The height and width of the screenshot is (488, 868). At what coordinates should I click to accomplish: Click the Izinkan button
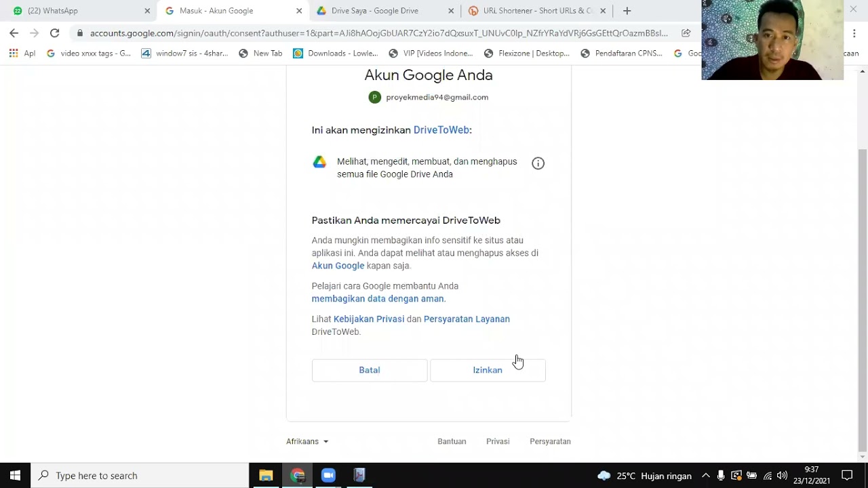point(488,370)
